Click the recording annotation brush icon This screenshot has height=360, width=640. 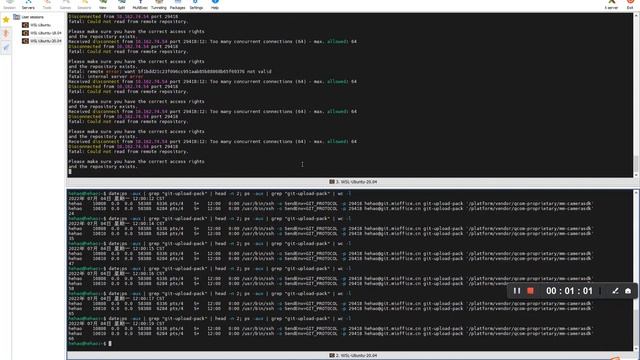point(615,291)
